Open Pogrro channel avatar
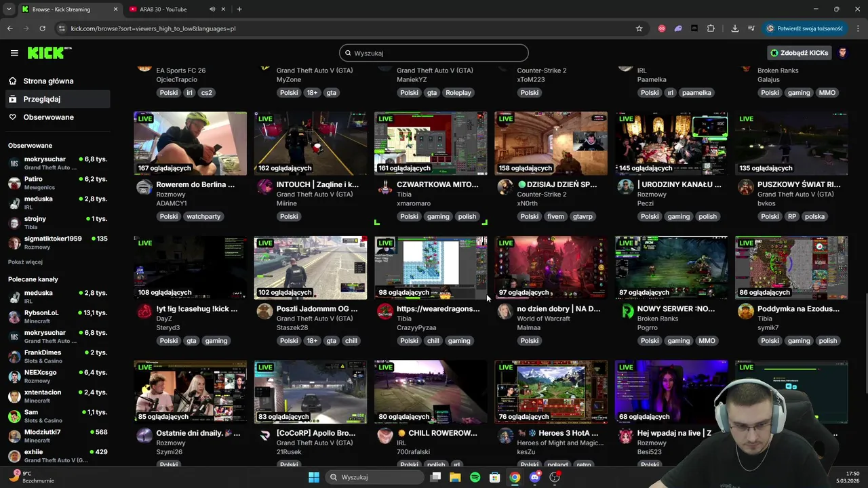 pos(625,312)
